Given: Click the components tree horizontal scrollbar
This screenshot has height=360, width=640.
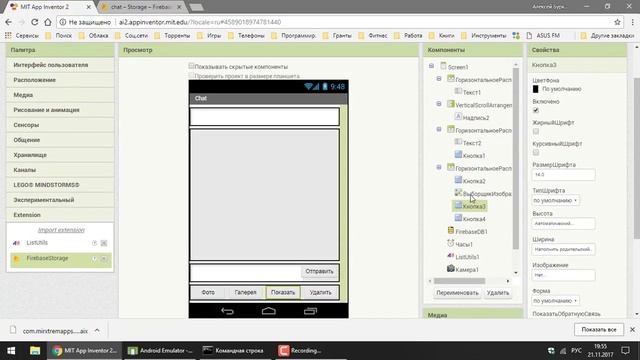Looking at the screenshot, I should [460, 281].
